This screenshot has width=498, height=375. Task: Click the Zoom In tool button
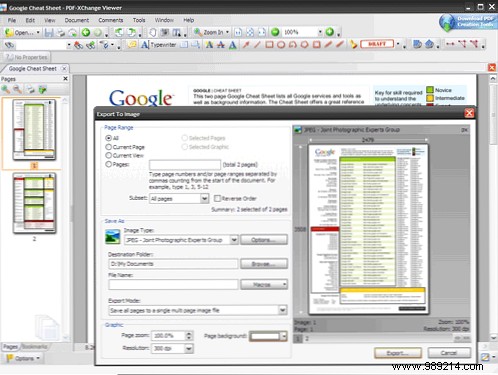coord(211,32)
